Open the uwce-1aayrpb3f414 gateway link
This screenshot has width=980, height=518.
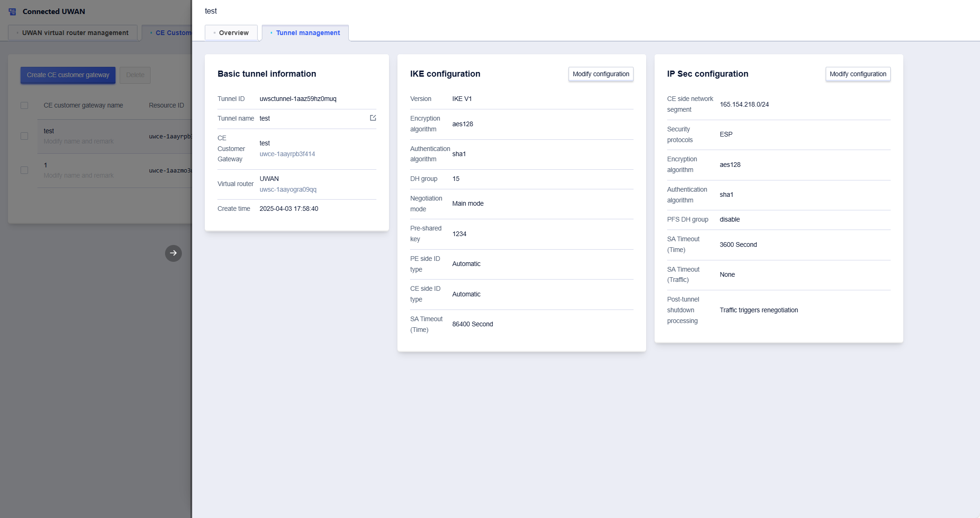point(287,154)
